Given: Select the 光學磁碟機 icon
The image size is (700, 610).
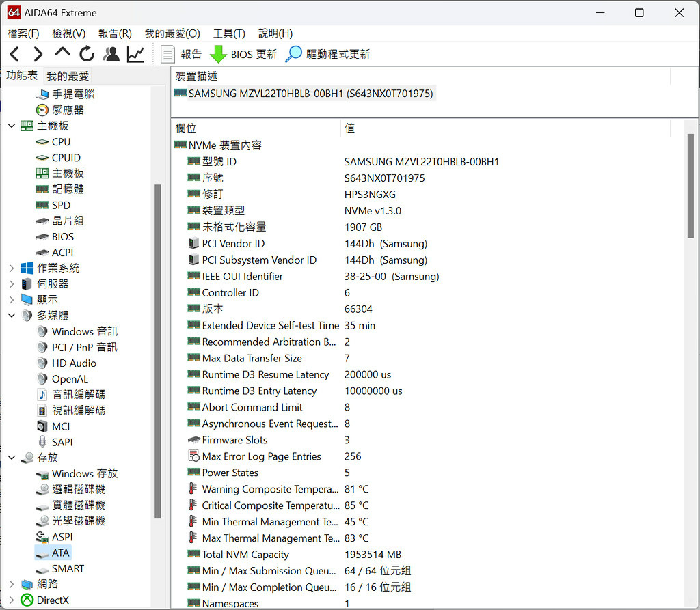Looking at the screenshot, I should pos(42,521).
